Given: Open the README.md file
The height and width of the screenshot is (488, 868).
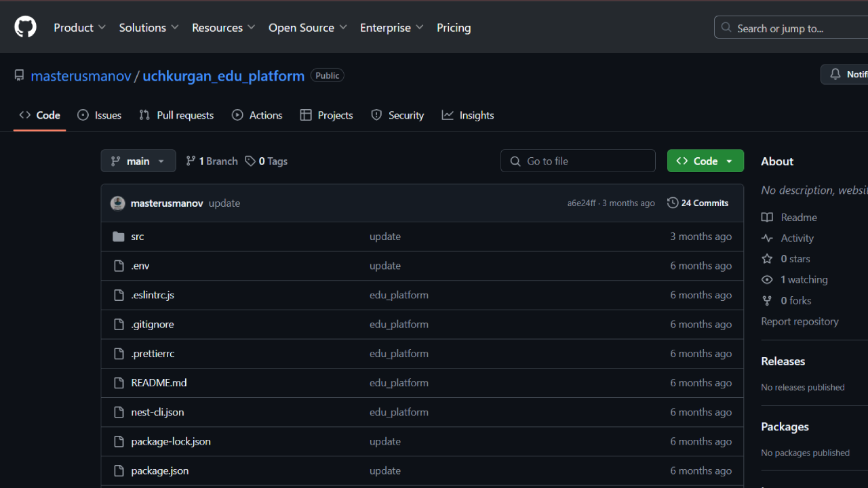Looking at the screenshot, I should pyautogui.click(x=159, y=382).
